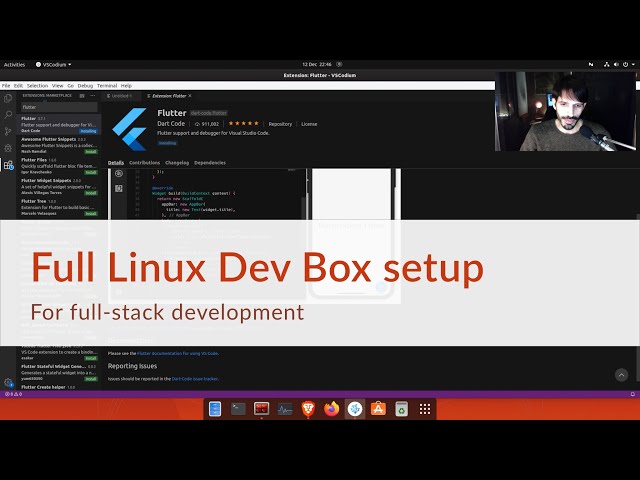
Task: Open the Flutter documentation for VS Code link
Action: click(178, 353)
